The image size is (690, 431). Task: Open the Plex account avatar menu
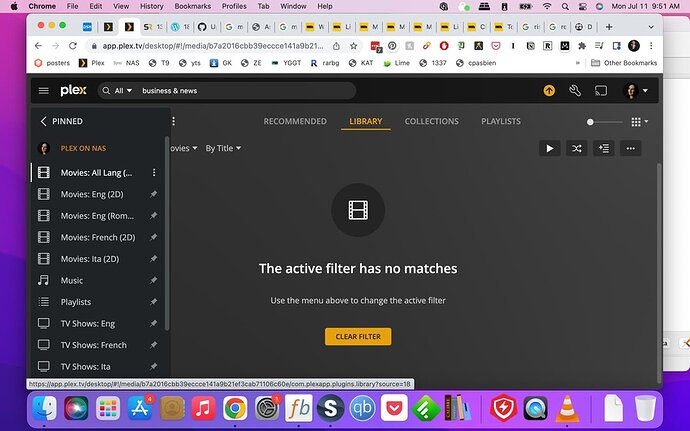(x=636, y=91)
